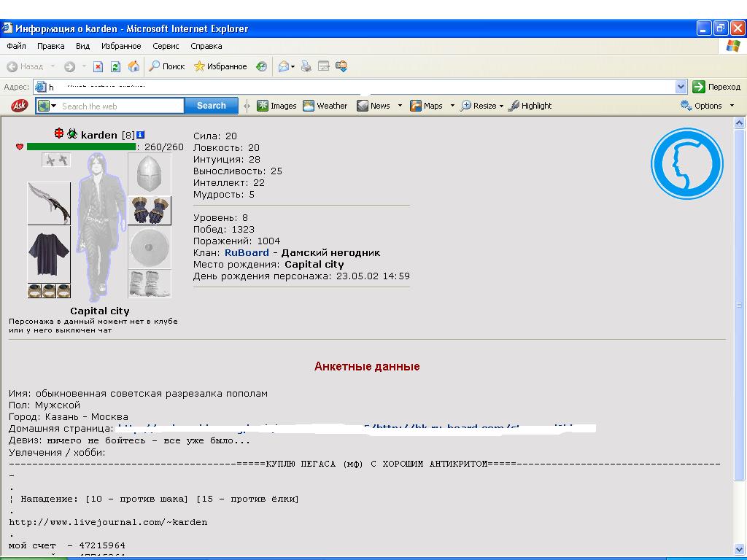
Task: Click the green beetle icon beside karden
Action: click(x=72, y=134)
